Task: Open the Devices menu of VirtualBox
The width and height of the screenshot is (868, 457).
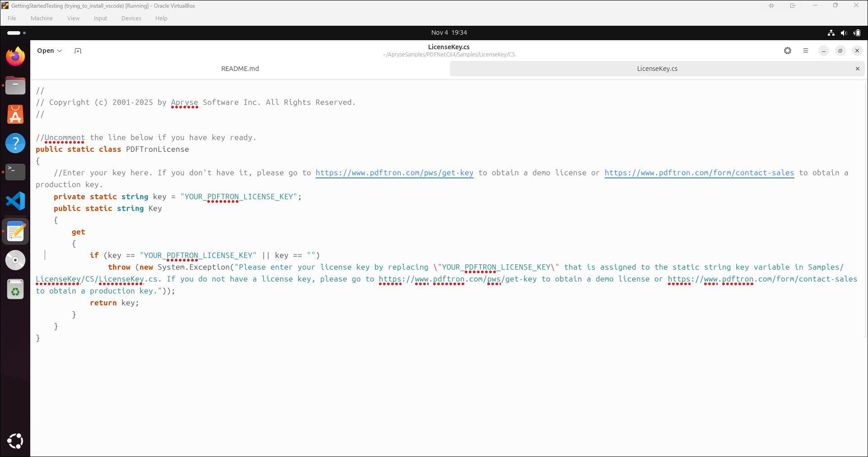Action: [131, 18]
